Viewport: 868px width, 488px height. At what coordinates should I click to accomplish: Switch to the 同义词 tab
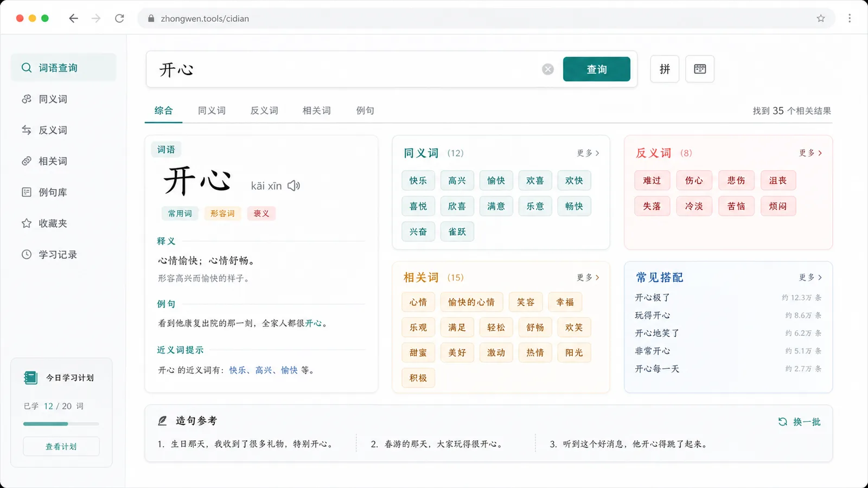pyautogui.click(x=212, y=111)
